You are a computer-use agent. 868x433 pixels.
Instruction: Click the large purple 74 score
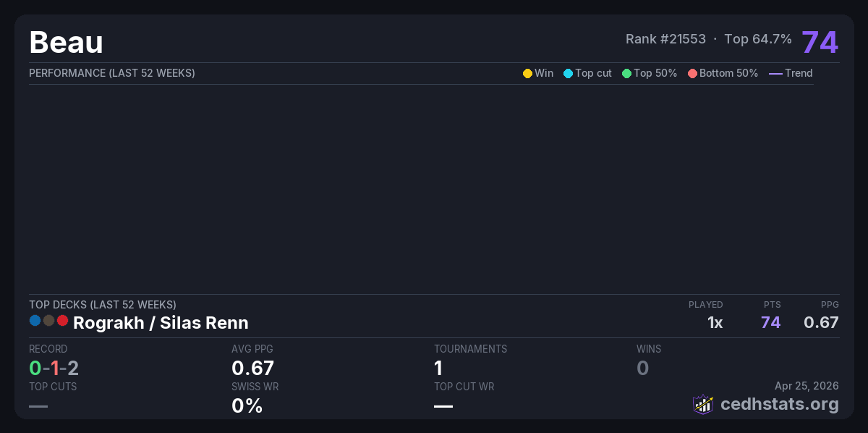click(820, 42)
